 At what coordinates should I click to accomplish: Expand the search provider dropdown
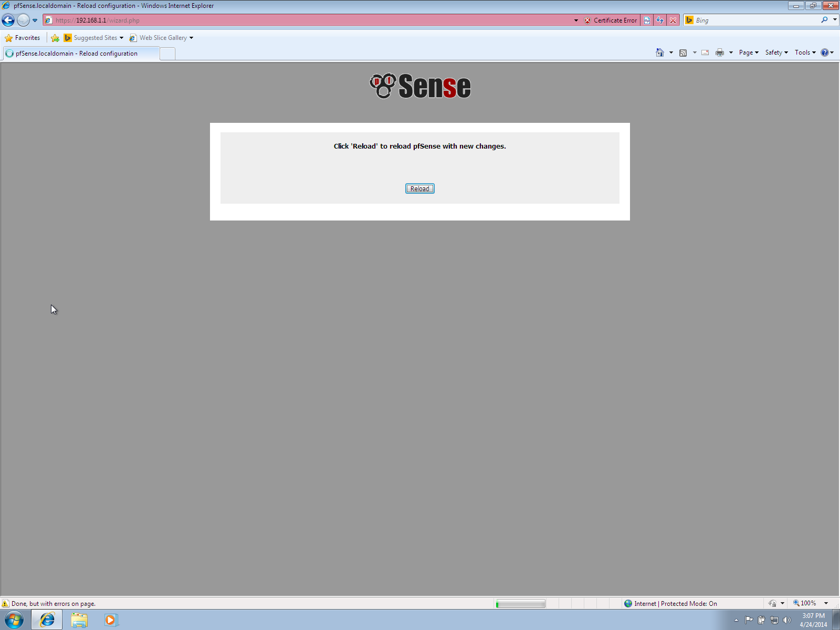click(835, 20)
